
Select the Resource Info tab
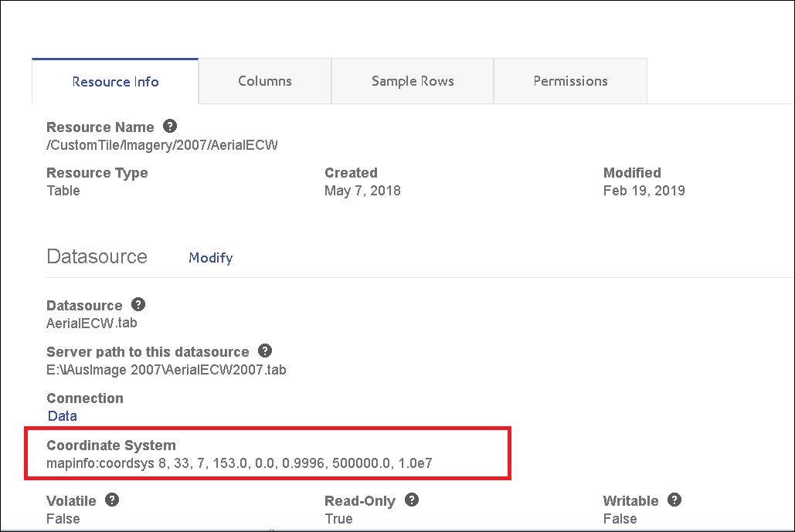115,82
